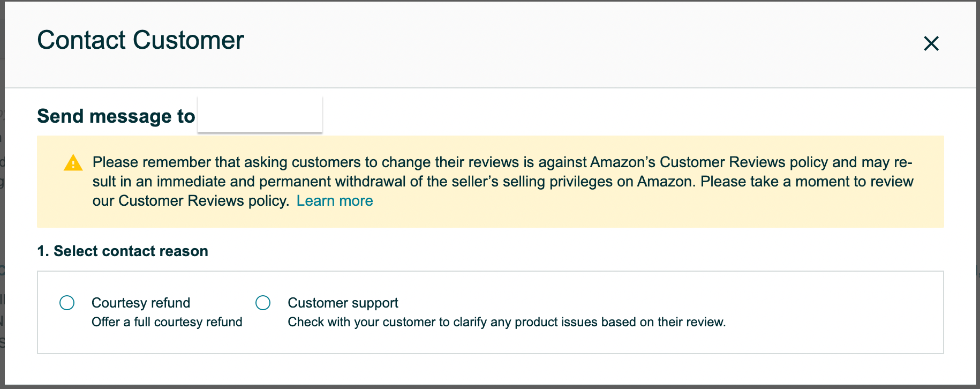Click the 'Check with your customer' description text
Image resolution: width=980 pixels, height=389 pixels.
tap(507, 322)
